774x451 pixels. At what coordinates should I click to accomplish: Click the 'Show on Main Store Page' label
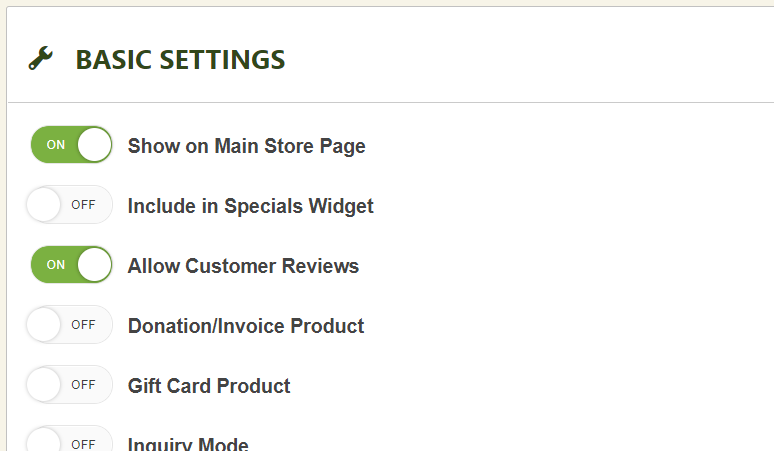pyautogui.click(x=246, y=146)
